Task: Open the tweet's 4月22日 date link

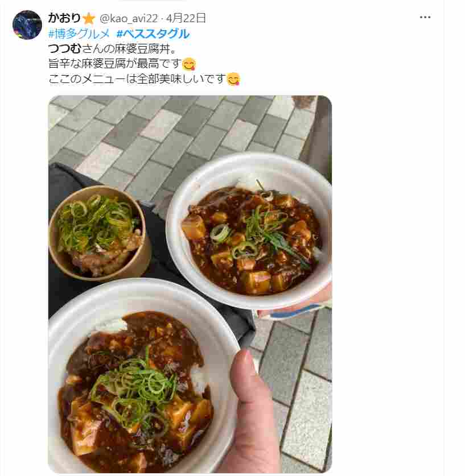Action: tap(186, 18)
